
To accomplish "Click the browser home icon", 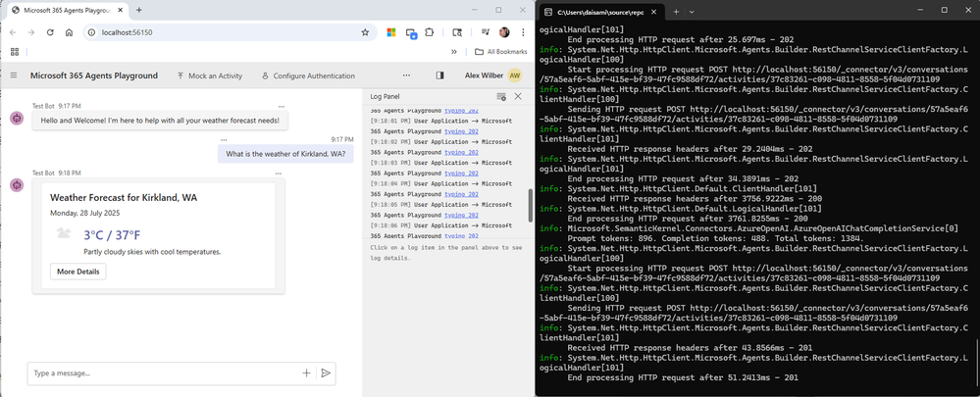I will click(x=69, y=32).
